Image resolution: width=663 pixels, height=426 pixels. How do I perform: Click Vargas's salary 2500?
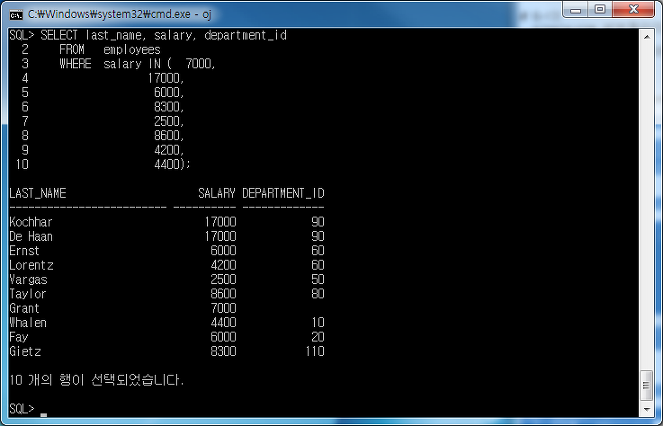point(223,280)
